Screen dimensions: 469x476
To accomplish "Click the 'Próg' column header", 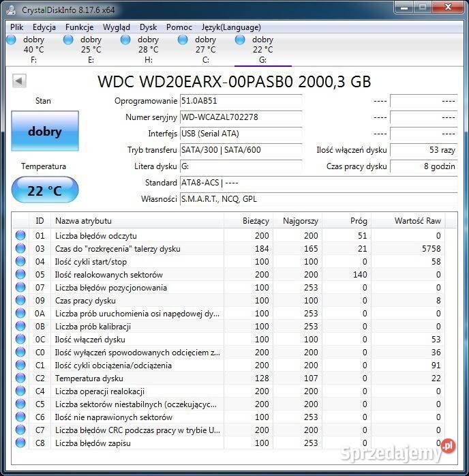I will tap(347, 221).
